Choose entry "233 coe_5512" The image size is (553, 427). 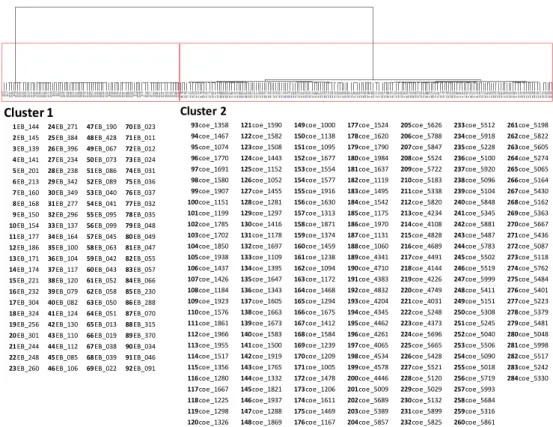coord(474,125)
